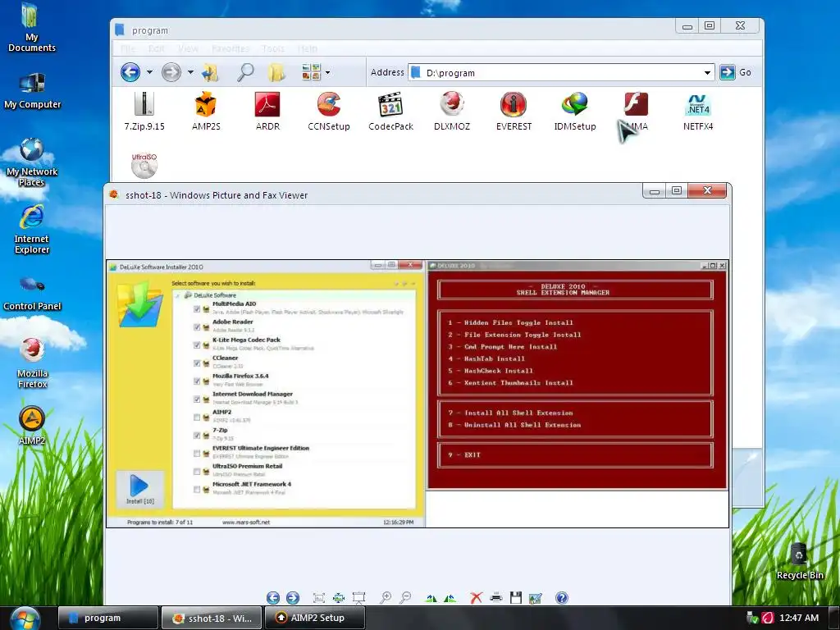The width and height of the screenshot is (840, 630).
Task: Select the ARDR Adobe Reader file
Action: (x=267, y=112)
